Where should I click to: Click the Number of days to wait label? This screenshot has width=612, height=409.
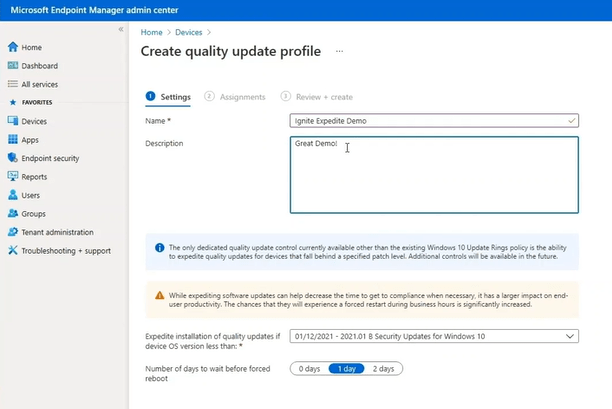point(208,373)
